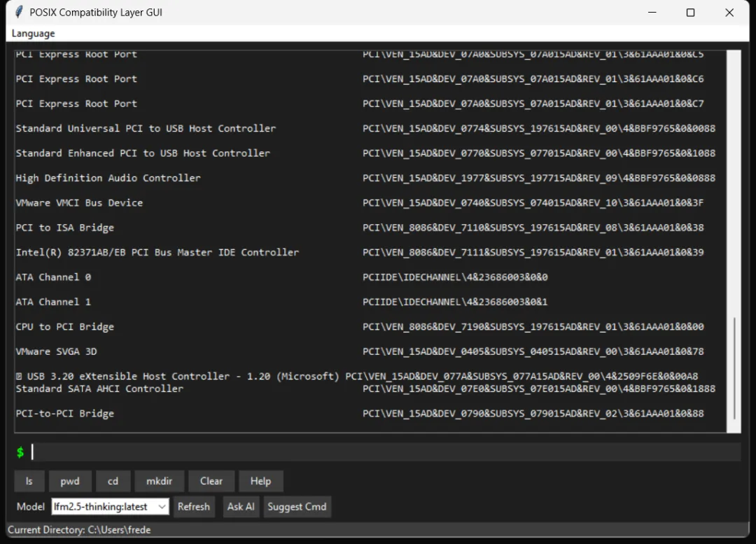Click the cd shortcut button
Viewport: 756px width, 544px height.
113,481
